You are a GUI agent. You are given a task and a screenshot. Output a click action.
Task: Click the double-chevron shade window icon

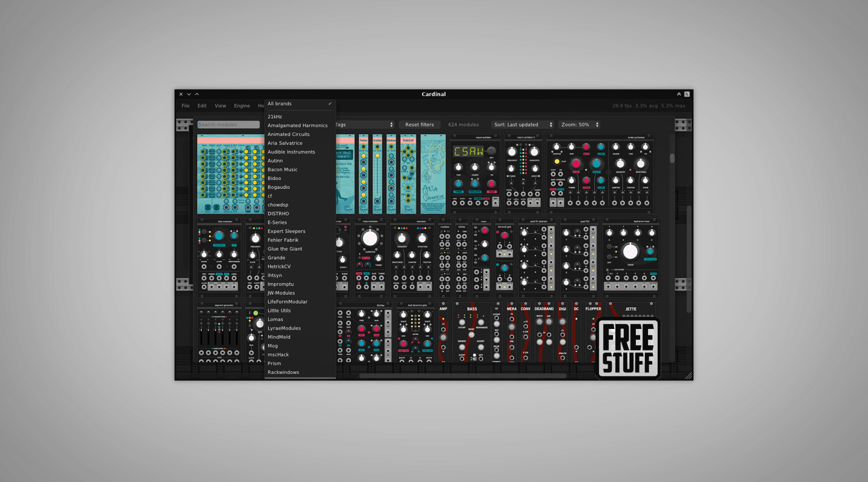tap(679, 94)
